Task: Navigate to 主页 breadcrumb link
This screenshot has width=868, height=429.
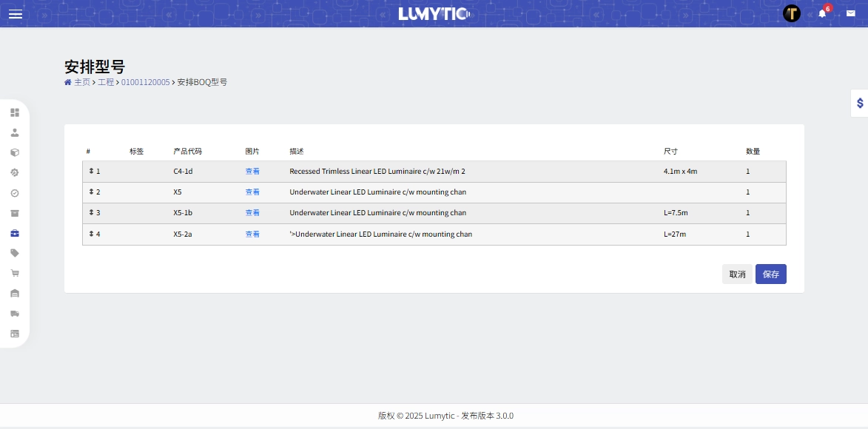Action: tap(81, 82)
